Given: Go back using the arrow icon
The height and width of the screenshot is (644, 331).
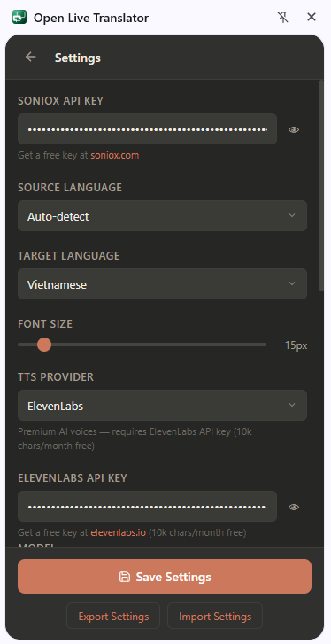Looking at the screenshot, I should pos(30,57).
